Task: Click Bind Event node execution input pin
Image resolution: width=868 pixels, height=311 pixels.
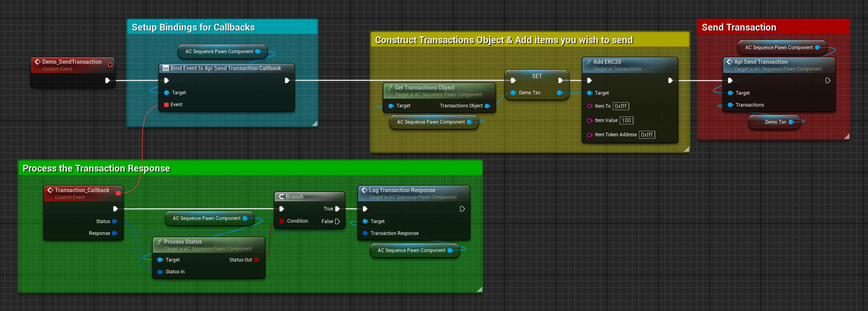Action: [x=167, y=80]
